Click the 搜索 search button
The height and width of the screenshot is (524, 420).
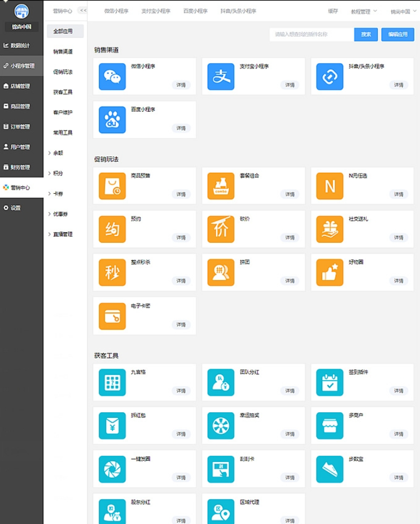pyautogui.click(x=366, y=34)
